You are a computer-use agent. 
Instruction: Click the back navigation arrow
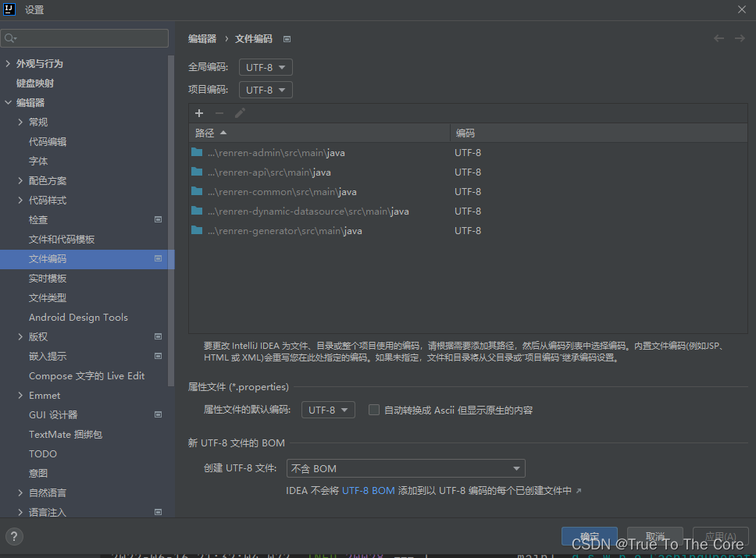coord(719,37)
